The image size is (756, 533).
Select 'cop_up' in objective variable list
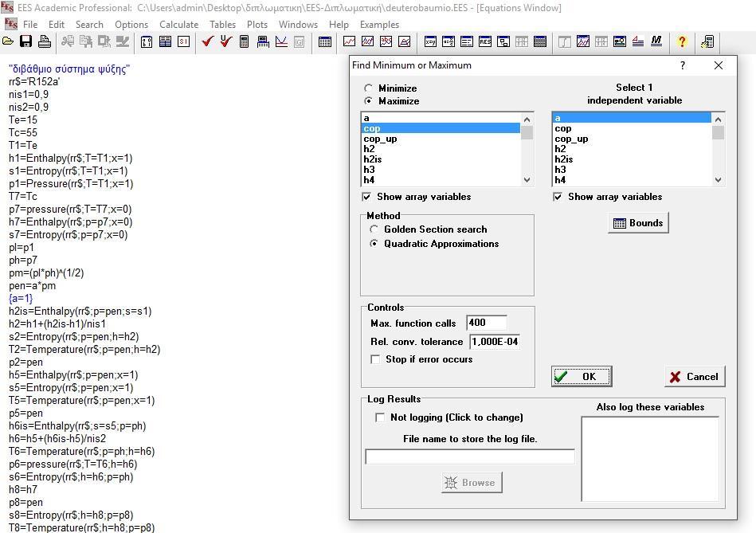coord(441,139)
